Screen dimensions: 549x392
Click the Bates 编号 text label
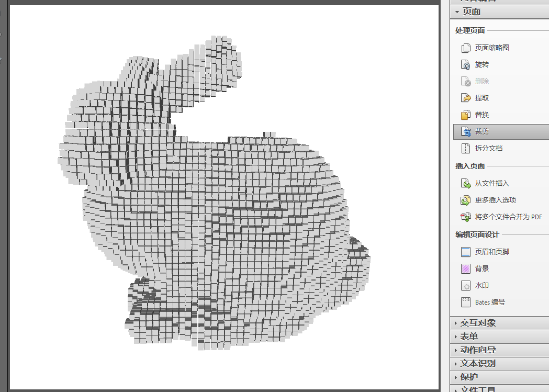(490, 302)
